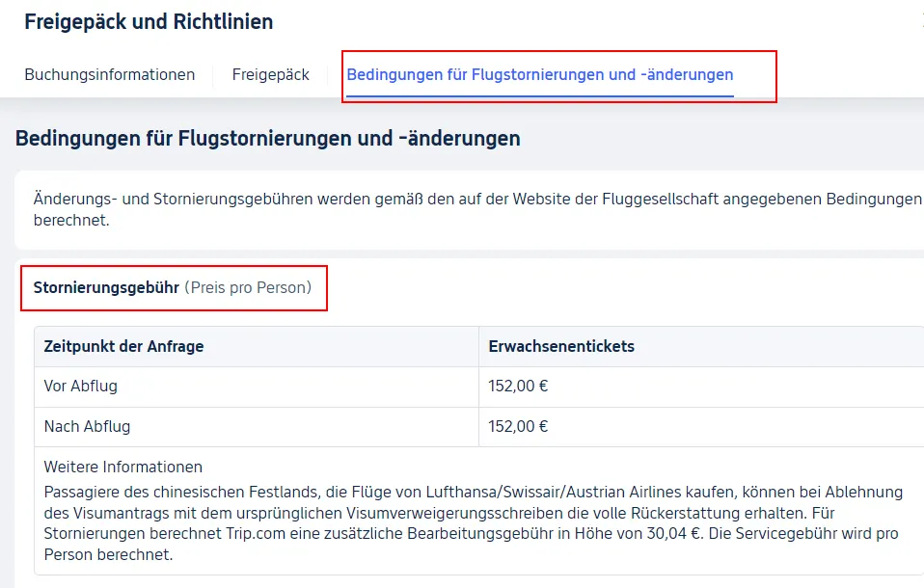Click the 152,00 € fee for Vor Abflug

518,387
